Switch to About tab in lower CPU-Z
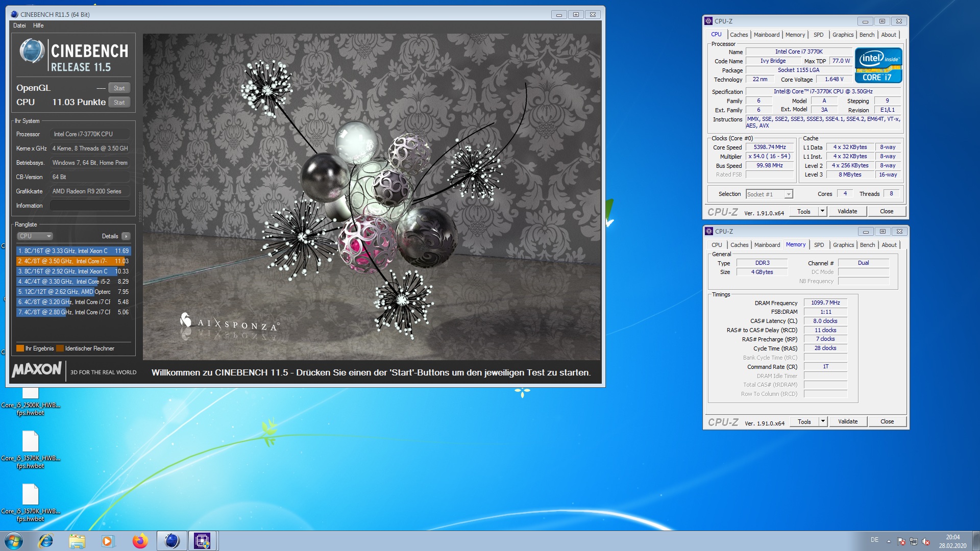Image resolution: width=980 pixels, height=551 pixels. pyautogui.click(x=889, y=245)
